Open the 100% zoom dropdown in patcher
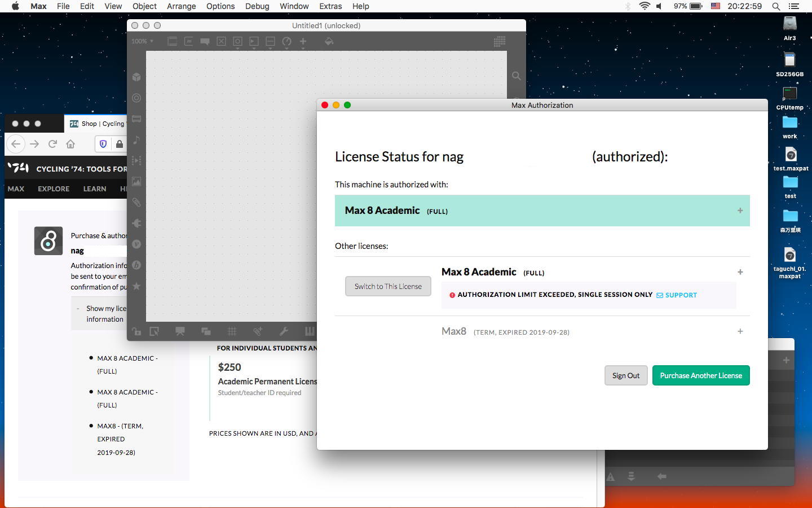Image resolution: width=812 pixels, height=508 pixels. coord(142,41)
